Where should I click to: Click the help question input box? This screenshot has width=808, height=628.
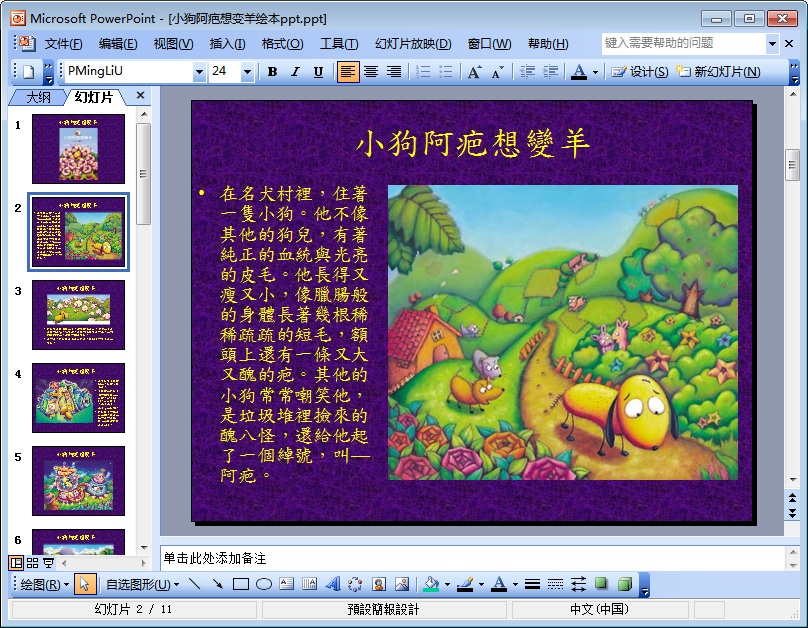pos(683,44)
